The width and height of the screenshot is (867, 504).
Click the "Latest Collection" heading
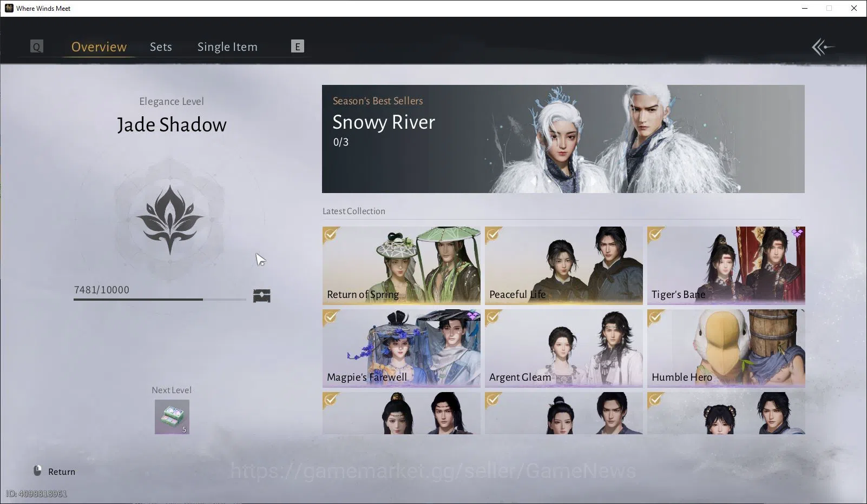coord(354,211)
